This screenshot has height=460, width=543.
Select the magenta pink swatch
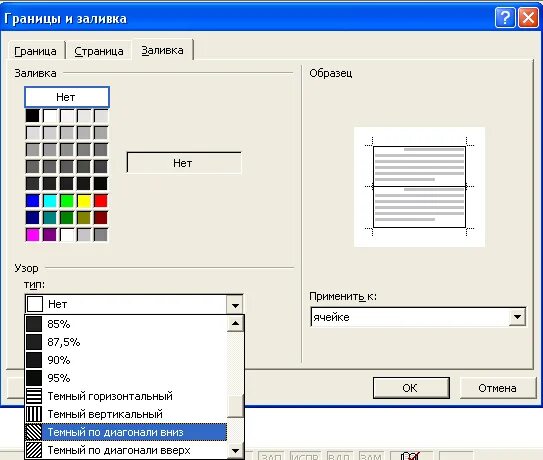[x=33, y=235]
